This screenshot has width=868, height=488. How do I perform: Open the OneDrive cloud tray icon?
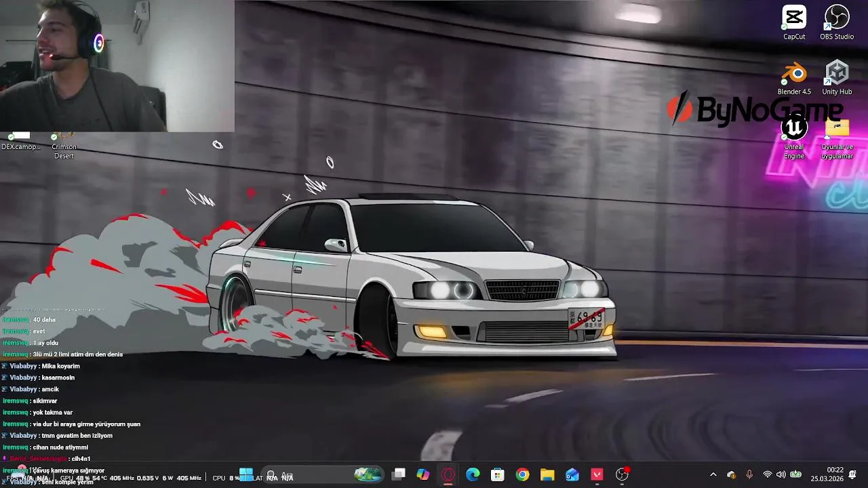[731, 475]
